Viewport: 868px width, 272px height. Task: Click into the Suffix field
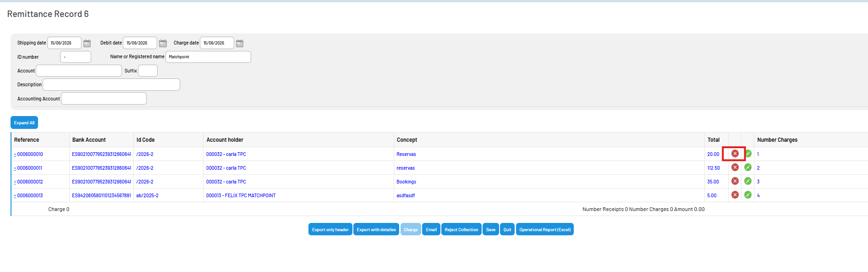click(148, 71)
